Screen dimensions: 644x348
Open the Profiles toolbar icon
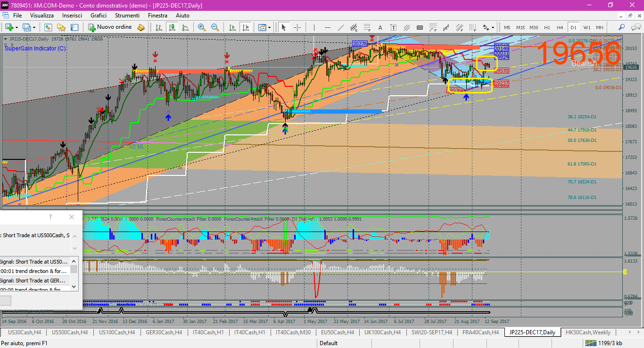point(26,27)
